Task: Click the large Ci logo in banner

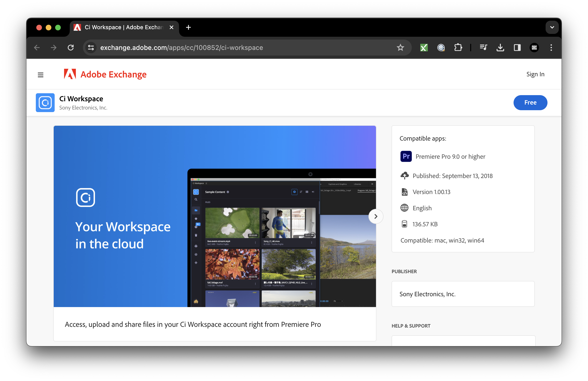Action: click(86, 197)
